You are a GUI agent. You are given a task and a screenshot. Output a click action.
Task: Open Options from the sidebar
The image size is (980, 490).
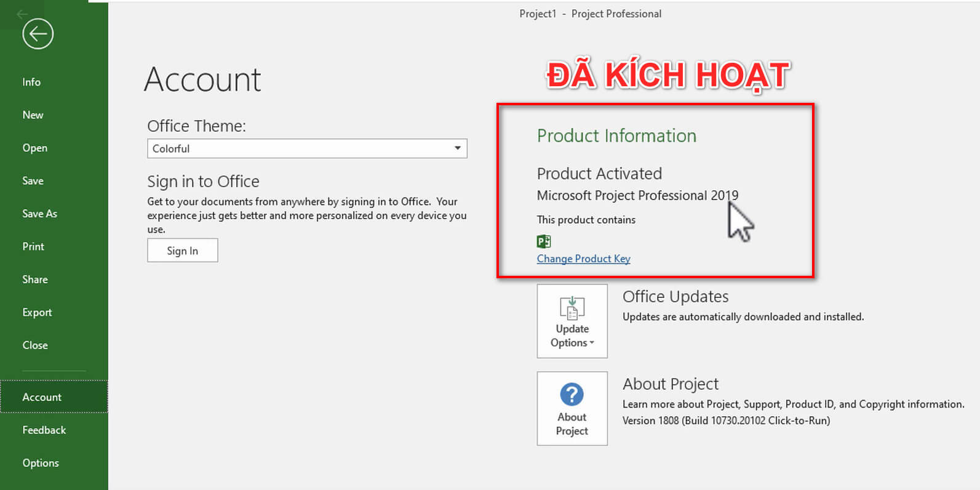(41, 463)
